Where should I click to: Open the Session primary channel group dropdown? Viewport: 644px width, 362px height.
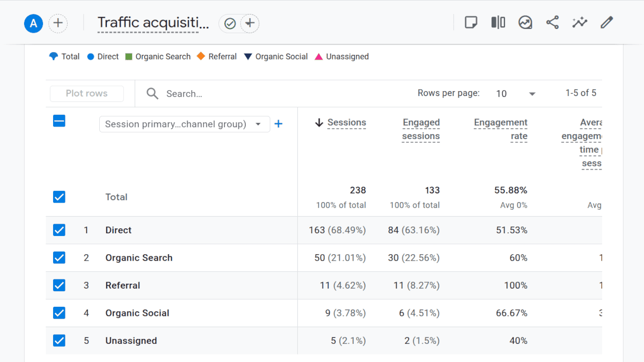coord(185,124)
